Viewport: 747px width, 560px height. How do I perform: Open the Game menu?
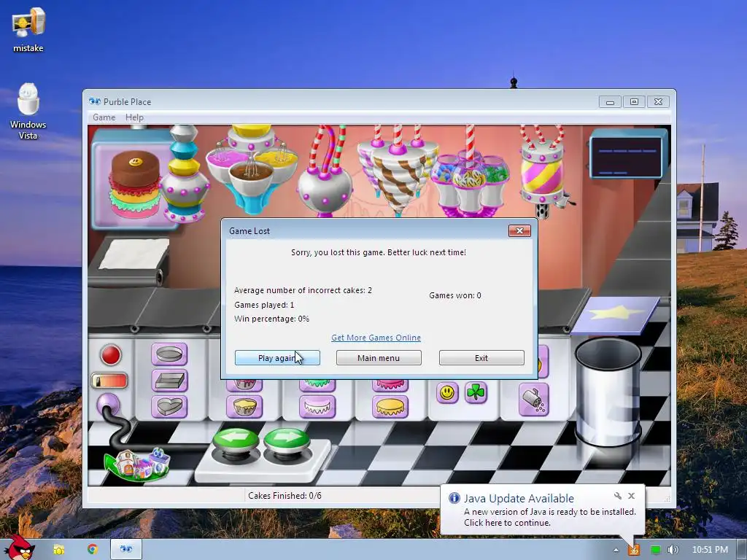pos(104,117)
